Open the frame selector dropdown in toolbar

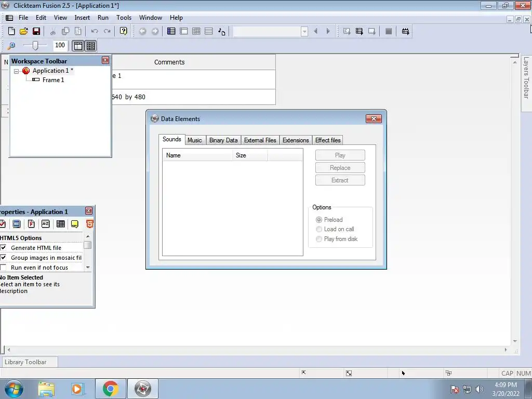point(304,32)
